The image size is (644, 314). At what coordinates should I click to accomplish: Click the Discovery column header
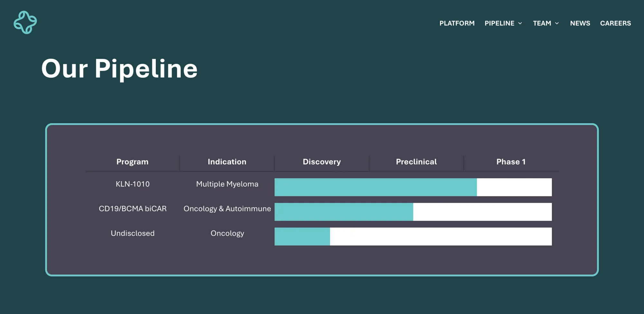point(321,162)
